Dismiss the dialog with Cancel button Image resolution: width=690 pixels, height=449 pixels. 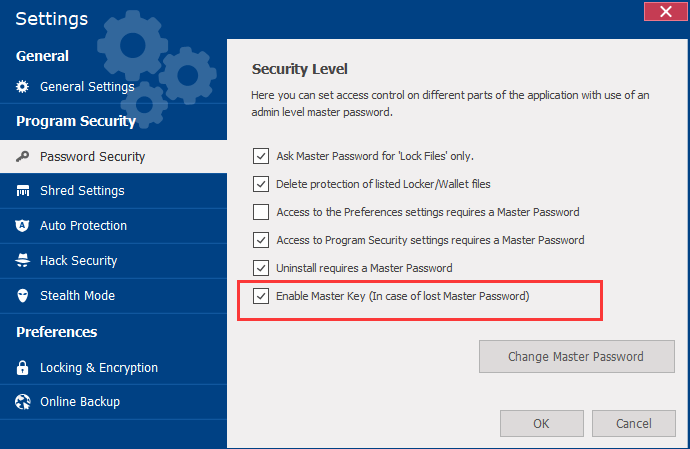634,424
